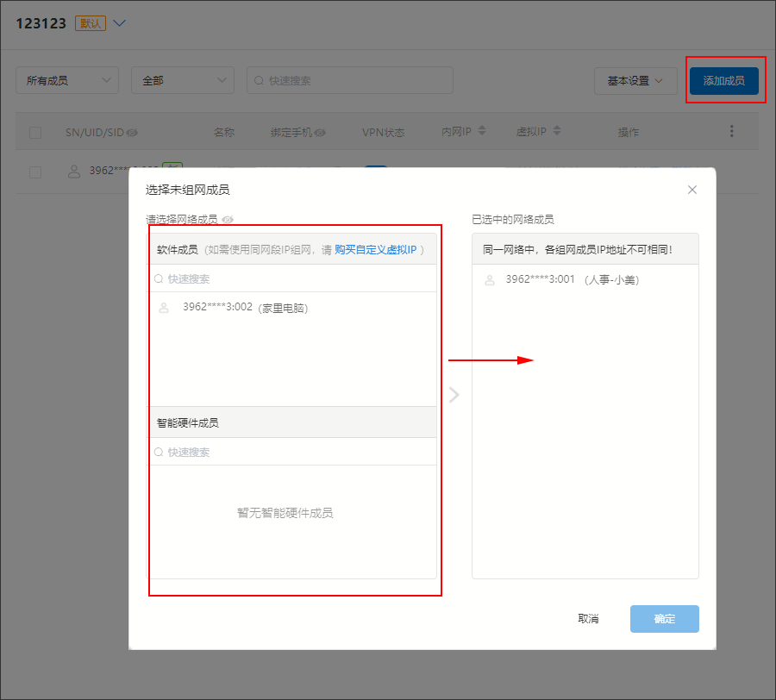Open the 全部 filter dropdown

183,80
